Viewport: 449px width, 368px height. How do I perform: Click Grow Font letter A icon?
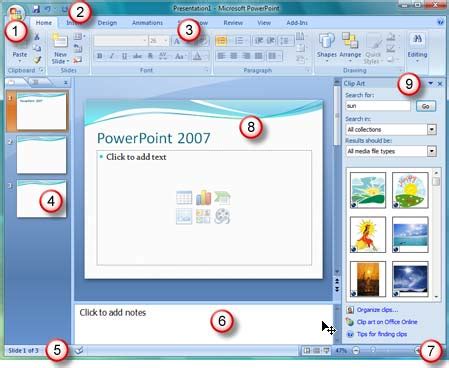pyautogui.click(x=177, y=41)
